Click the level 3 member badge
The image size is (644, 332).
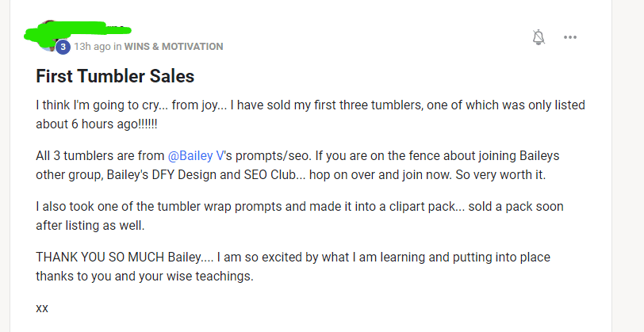(63, 47)
